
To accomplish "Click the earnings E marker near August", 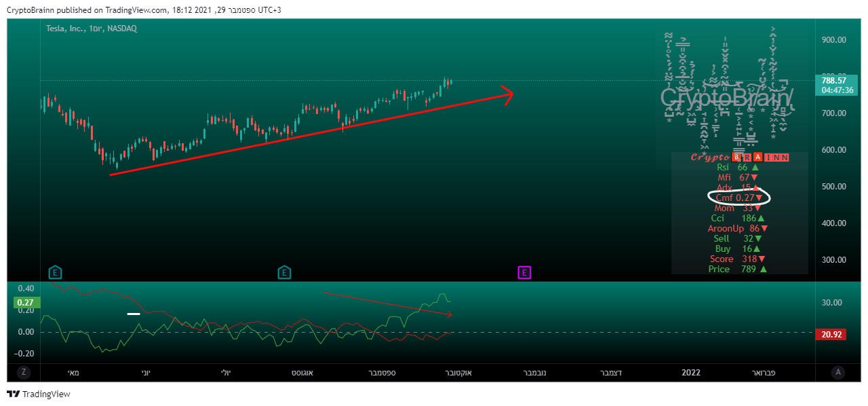I will click(x=285, y=273).
